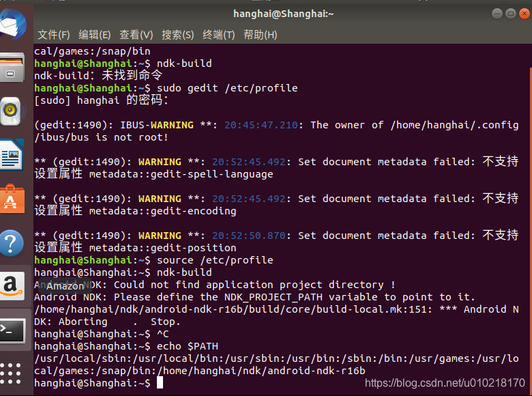The width and height of the screenshot is (532, 396).
Task: Open Thunderbird mail from the dock
Action: point(13,24)
